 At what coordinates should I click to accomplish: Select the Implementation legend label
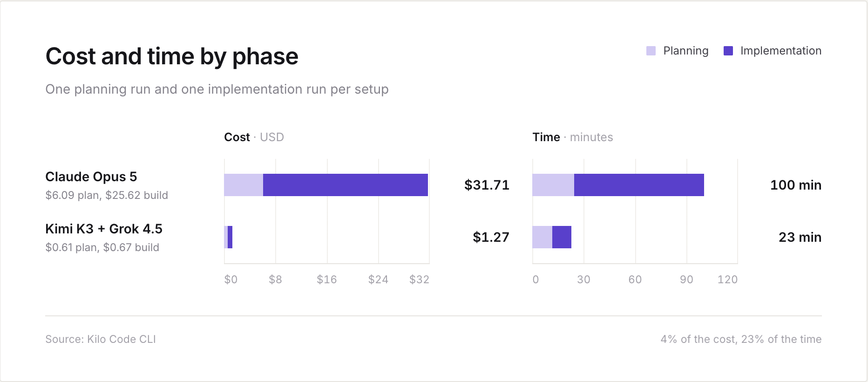[x=781, y=51]
